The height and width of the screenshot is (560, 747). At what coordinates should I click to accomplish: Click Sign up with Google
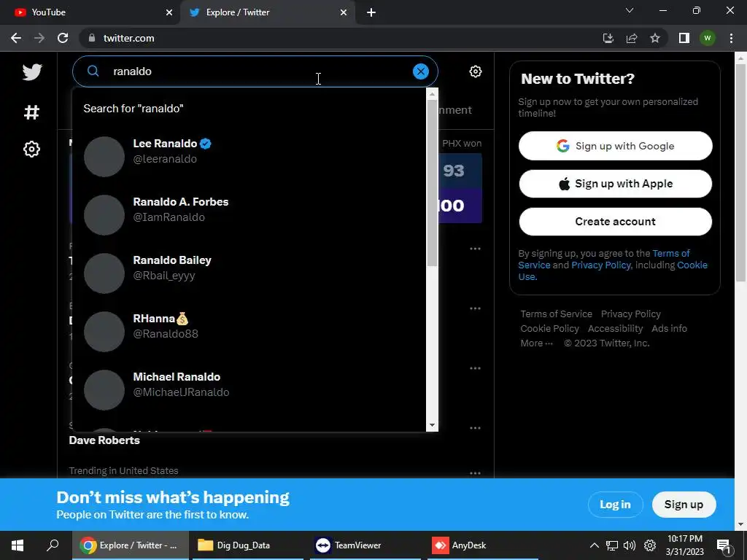[x=615, y=146]
